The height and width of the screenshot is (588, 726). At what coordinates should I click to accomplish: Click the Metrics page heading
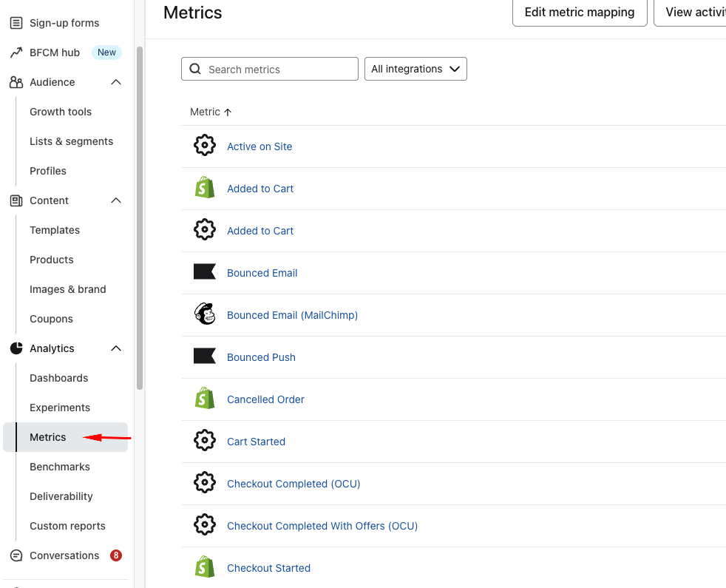pos(193,13)
